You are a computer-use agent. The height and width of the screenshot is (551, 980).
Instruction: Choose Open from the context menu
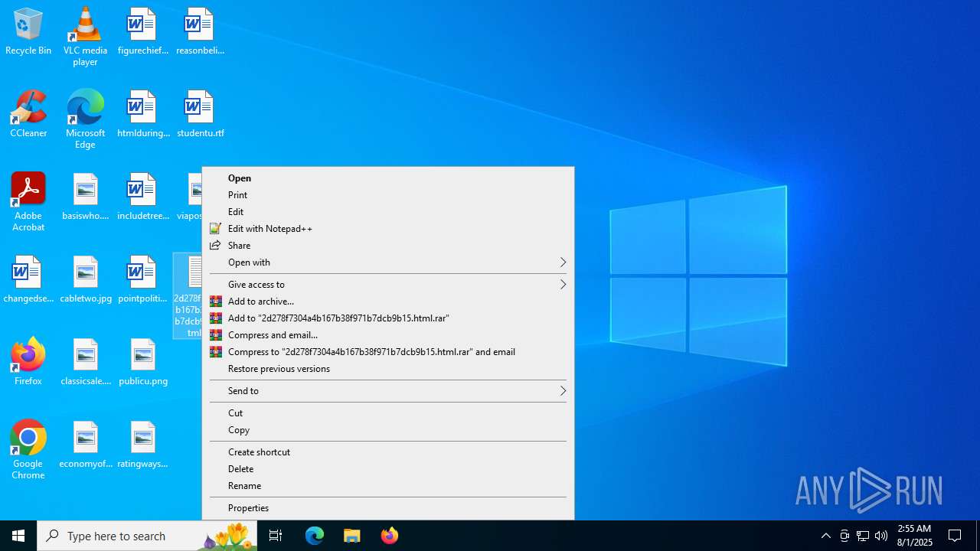click(x=388, y=178)
